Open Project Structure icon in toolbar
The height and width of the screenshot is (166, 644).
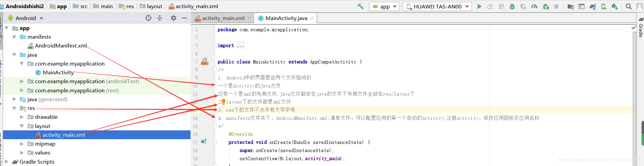pos(571,6)
